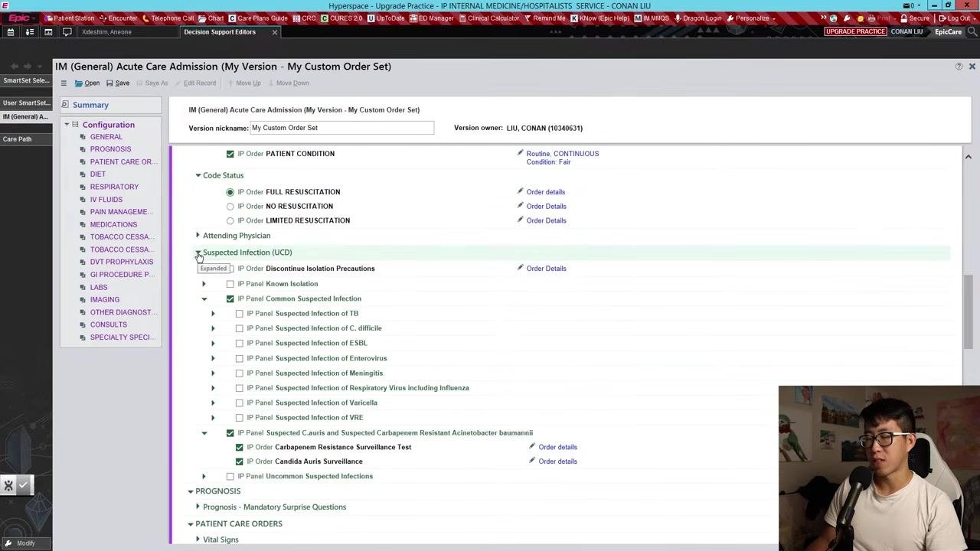The width and height of the screenshot is (980, 551).
Task: Open Order details for FULL RESUSCITATION
Action: point(545,192)
